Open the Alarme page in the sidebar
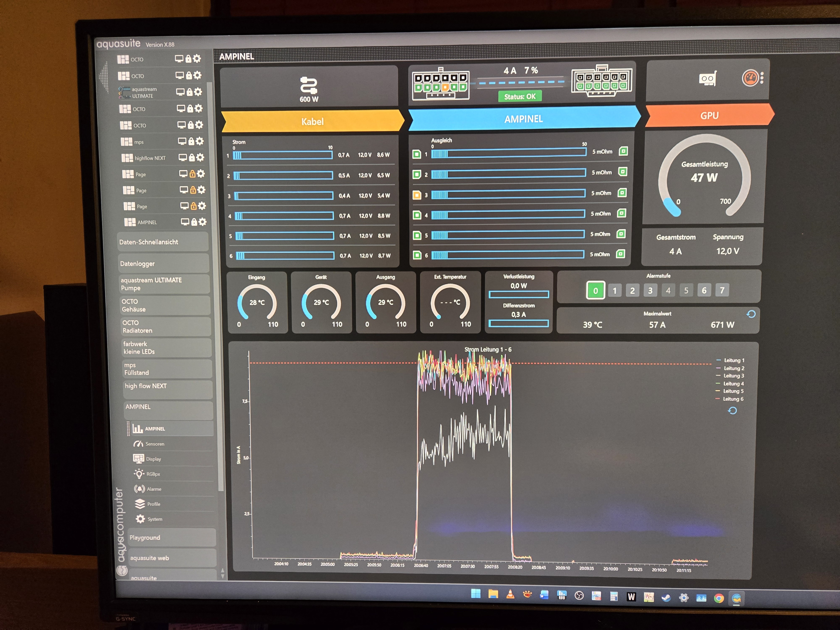Image resolution: width=840 pixels, height=630 pixels. point(154,489)
